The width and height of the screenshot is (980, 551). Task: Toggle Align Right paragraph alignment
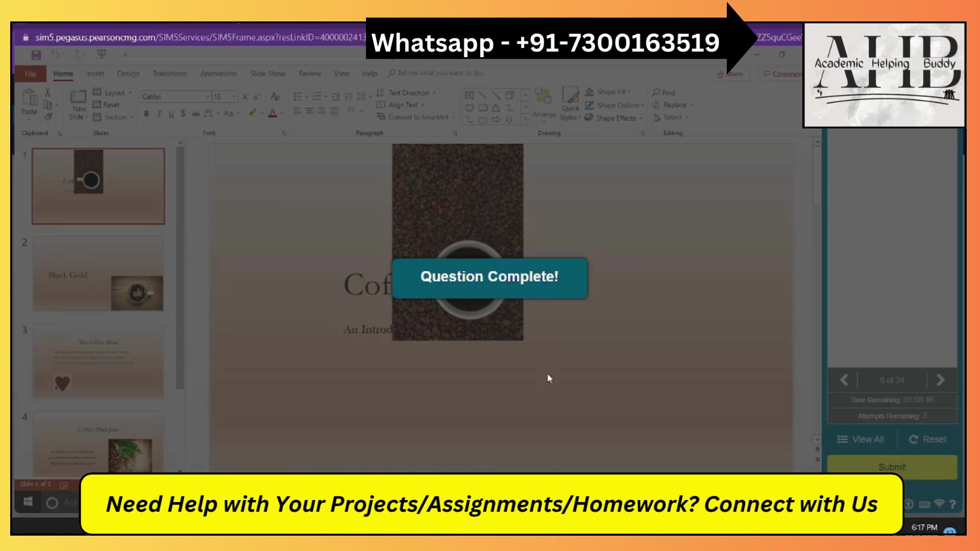click(322, 111)
